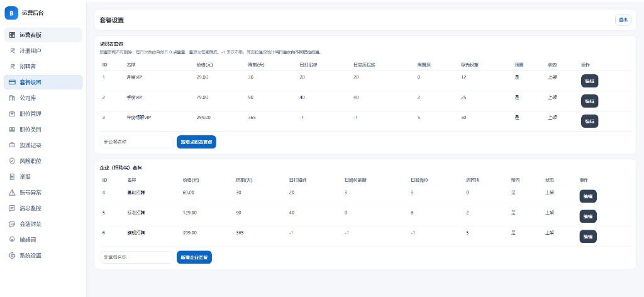
Task: Click the 日发岗位 column header
Action: click(x=419, y=181)
